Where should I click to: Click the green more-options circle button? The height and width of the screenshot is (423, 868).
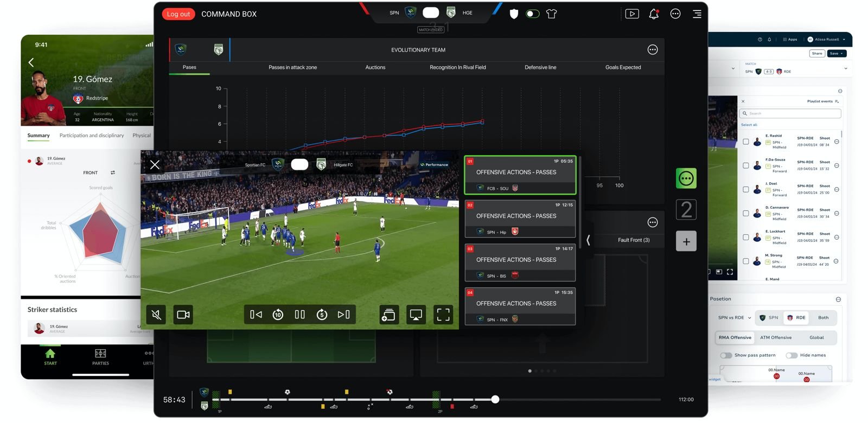tap(686, 178)
